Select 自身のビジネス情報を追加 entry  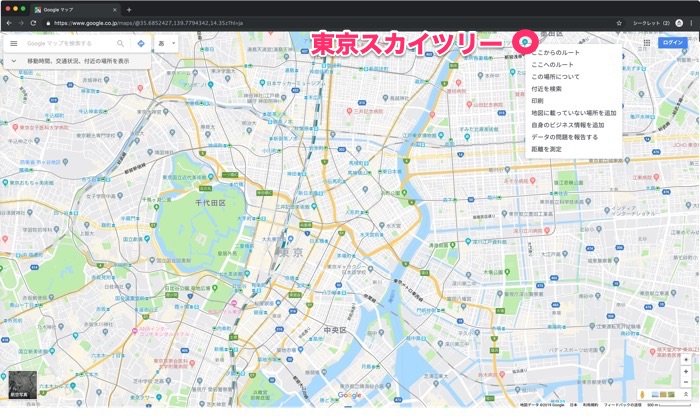(x=567, y=125)
